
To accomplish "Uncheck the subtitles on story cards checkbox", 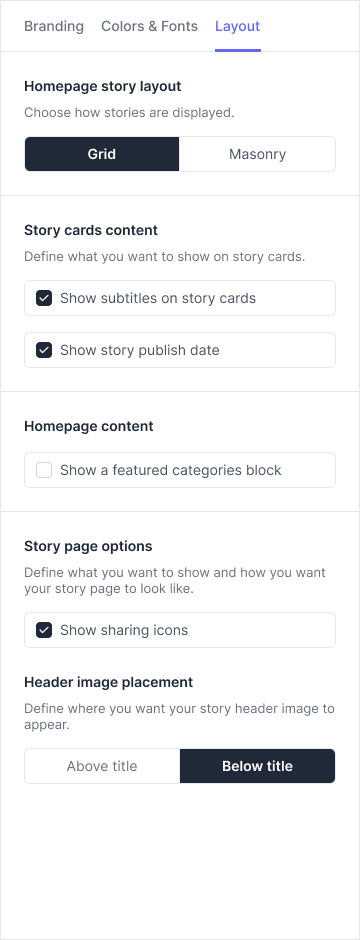I will point(44,298).
